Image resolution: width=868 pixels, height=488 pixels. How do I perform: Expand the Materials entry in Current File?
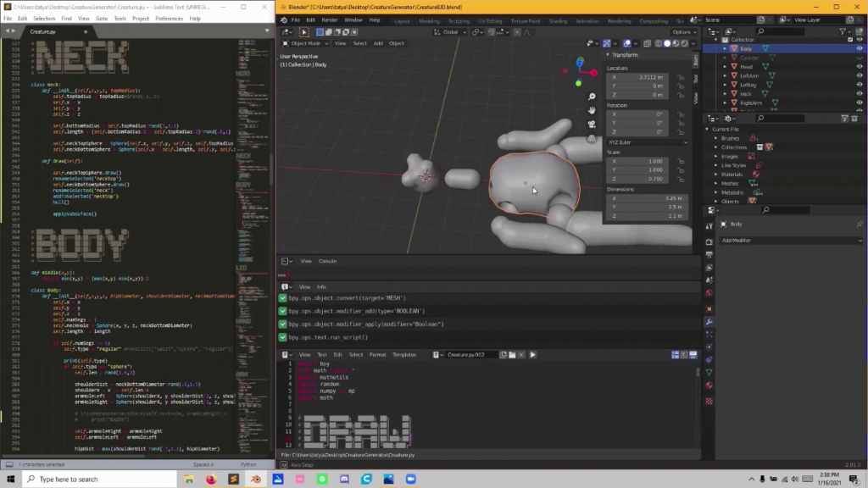click(715, 175)
